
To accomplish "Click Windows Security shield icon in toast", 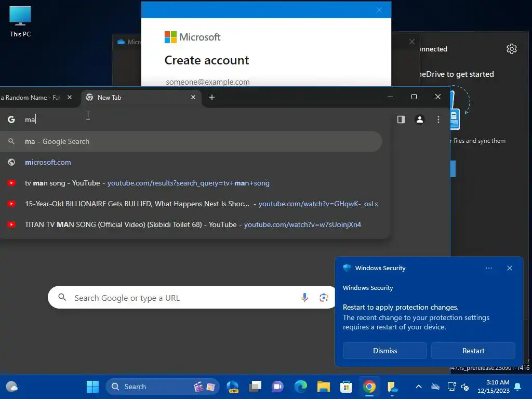I will 347,268.
